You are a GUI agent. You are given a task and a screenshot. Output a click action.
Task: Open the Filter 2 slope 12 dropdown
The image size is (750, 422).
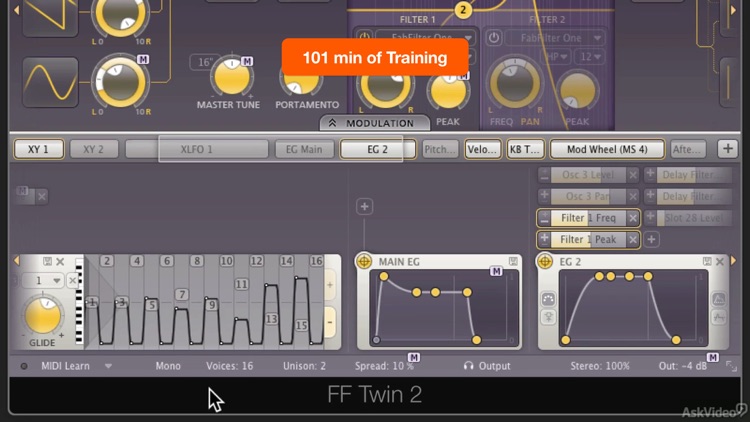tap(589, 56)
